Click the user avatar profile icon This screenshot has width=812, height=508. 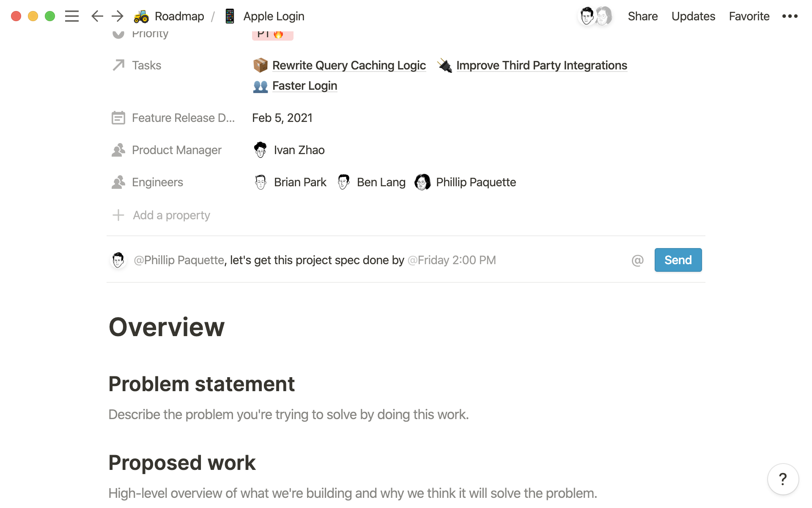pyautogui.click(x=585, y=16)
